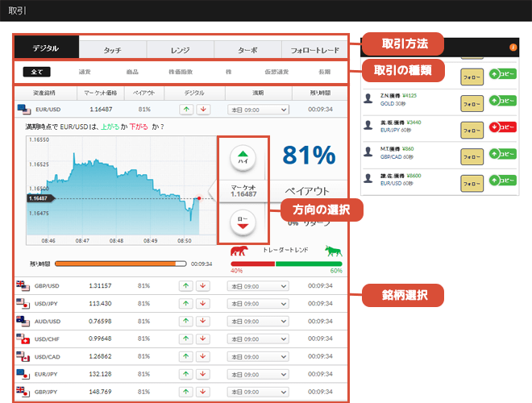The width and height of the screenshot is (532, 403).
Task: Open the USD/CAD expiry dropdown
Action: click(x=258, y=356)
